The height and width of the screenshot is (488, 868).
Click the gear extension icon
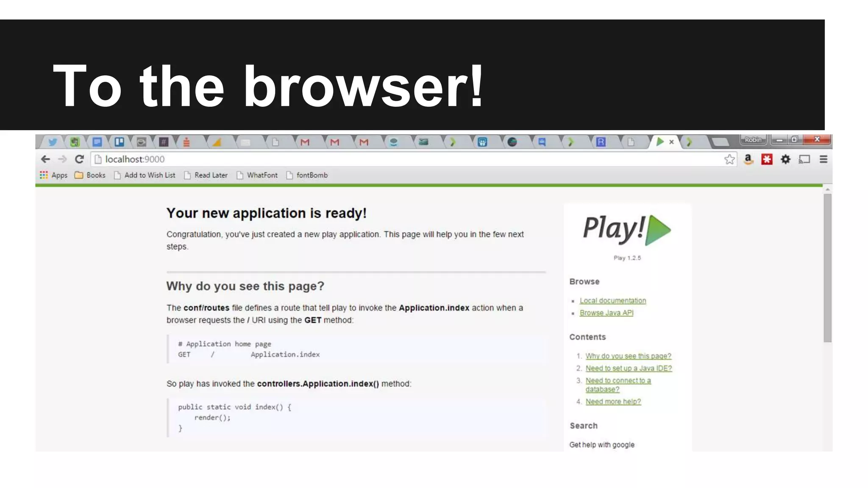pyautogui.click(x=785, y=159)
